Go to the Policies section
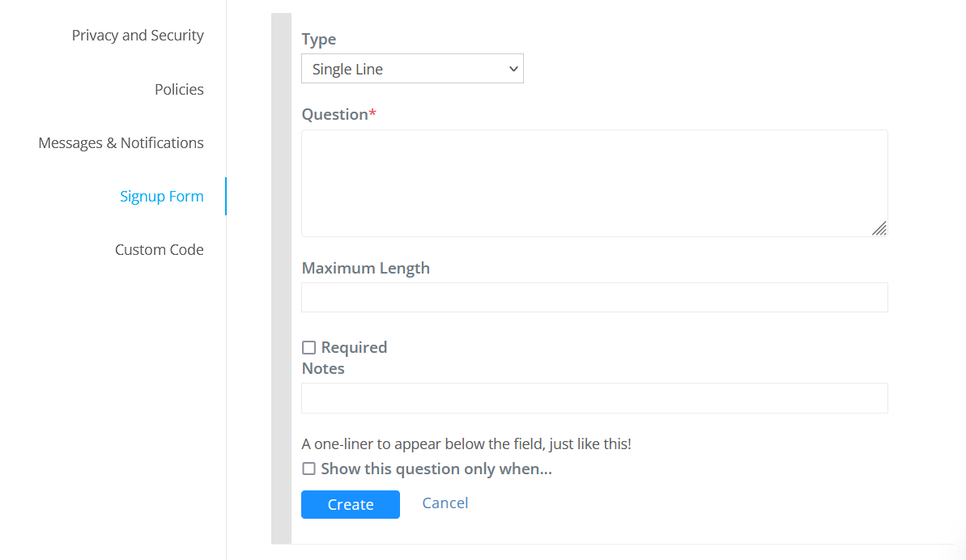966x560 pixels. click(x=179, y=89)
